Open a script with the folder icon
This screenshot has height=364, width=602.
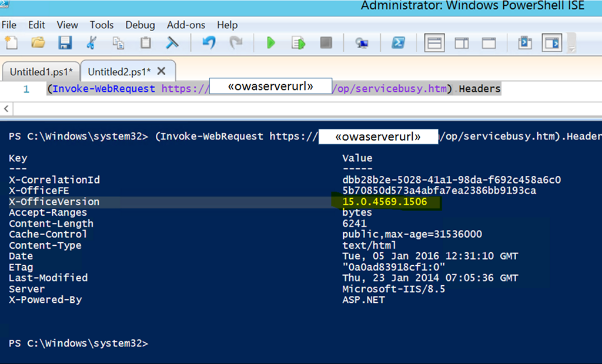click(x=38, y=43)
